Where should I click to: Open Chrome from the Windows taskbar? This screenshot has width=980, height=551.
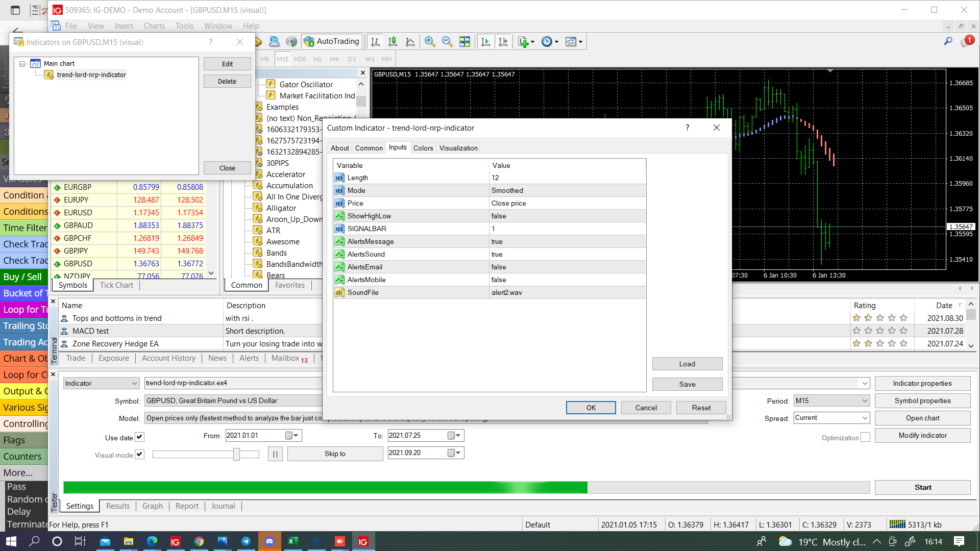(x=199, y=541)
